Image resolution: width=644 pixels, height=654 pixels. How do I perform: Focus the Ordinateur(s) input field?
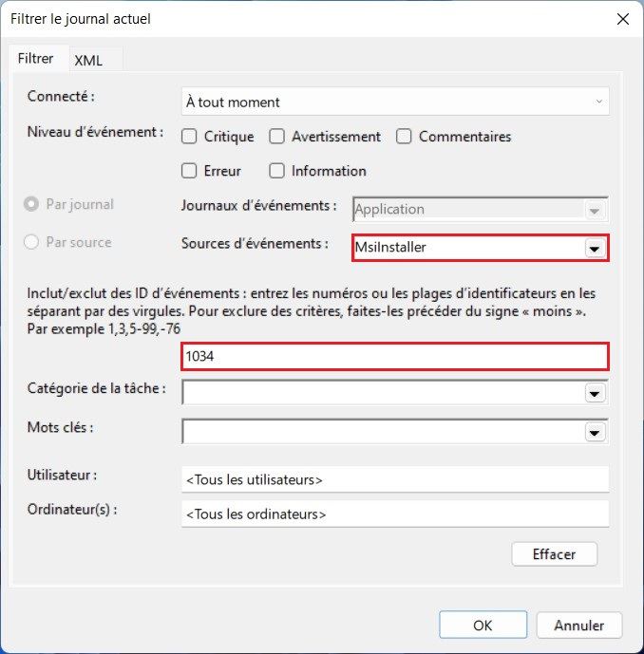394,514
